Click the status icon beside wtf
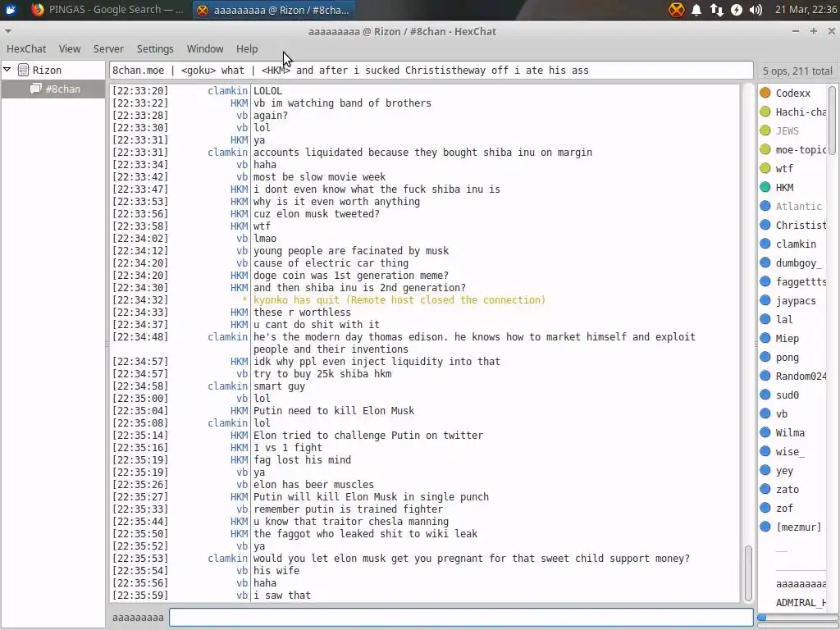Screen dimensions: 840x630 coord(765,168)
